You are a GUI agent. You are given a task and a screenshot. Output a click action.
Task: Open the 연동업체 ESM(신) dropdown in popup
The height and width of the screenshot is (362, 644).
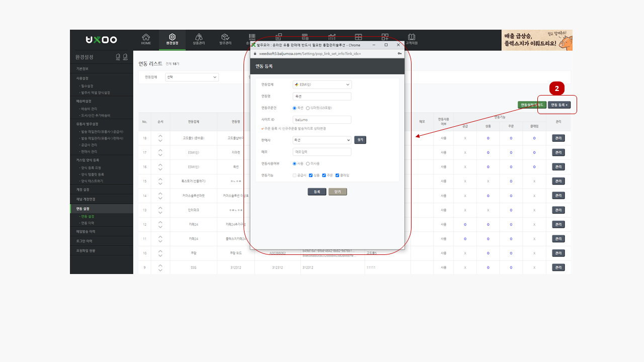click(322, 84)
